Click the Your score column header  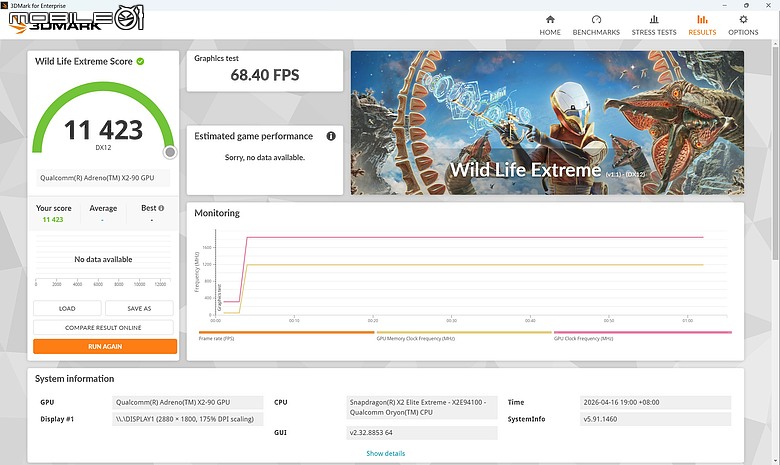point(54,208)
